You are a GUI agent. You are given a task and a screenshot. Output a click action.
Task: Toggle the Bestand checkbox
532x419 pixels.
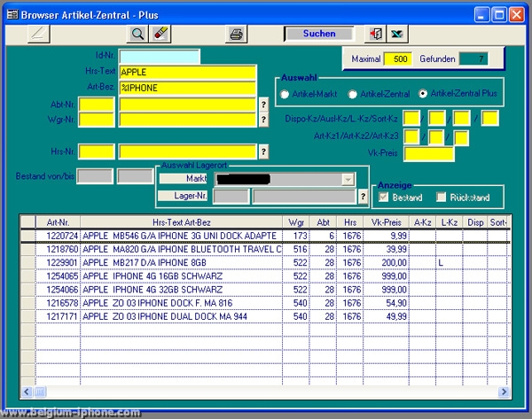(x=383, y=197)
